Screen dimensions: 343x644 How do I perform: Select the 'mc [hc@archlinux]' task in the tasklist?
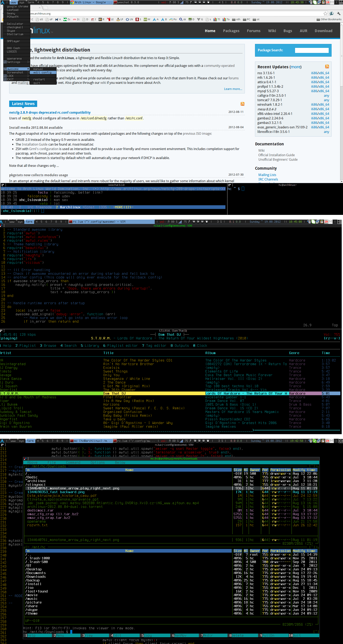91,441
